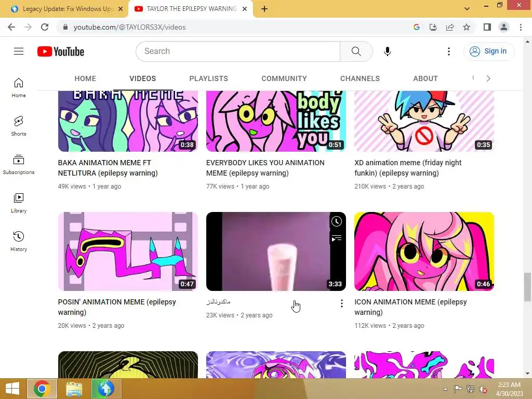The image size is (532, 399).
Task: Open action menu for Arabic-titled video
Action: pos(342,303)
